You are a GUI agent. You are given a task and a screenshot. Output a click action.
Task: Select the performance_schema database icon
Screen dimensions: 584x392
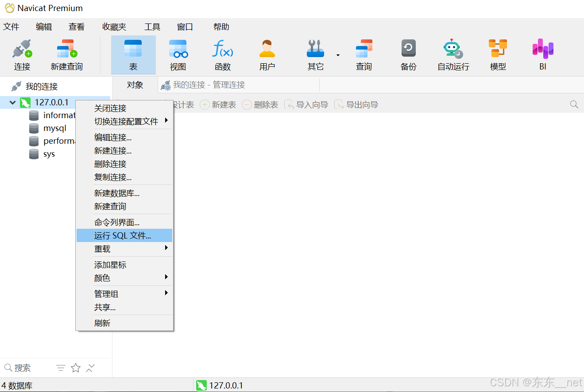34,141
